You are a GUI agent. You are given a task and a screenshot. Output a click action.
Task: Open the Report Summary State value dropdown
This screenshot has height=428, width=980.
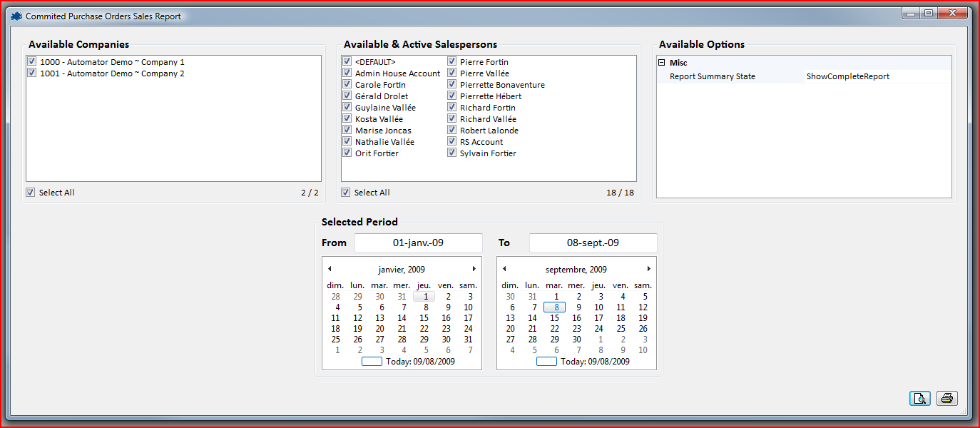click(877, 76)
